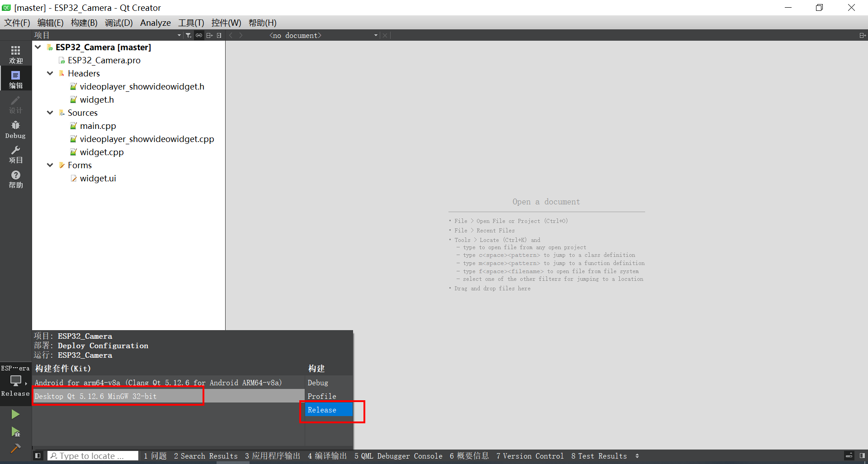This screenshot has height=464, width=868.
Task: Close the project side panel
Action: click(x=219, y=35)
